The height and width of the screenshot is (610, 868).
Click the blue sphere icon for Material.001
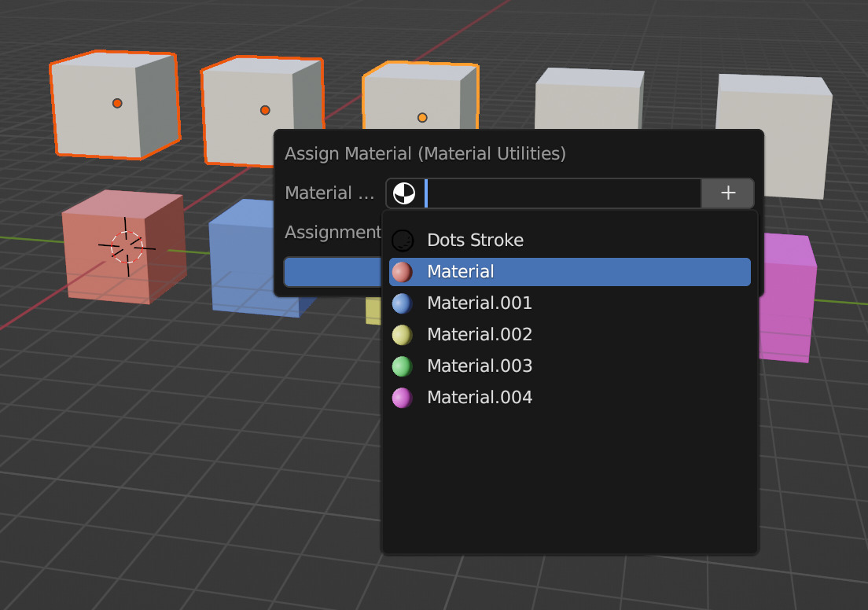tap(402, 303)
